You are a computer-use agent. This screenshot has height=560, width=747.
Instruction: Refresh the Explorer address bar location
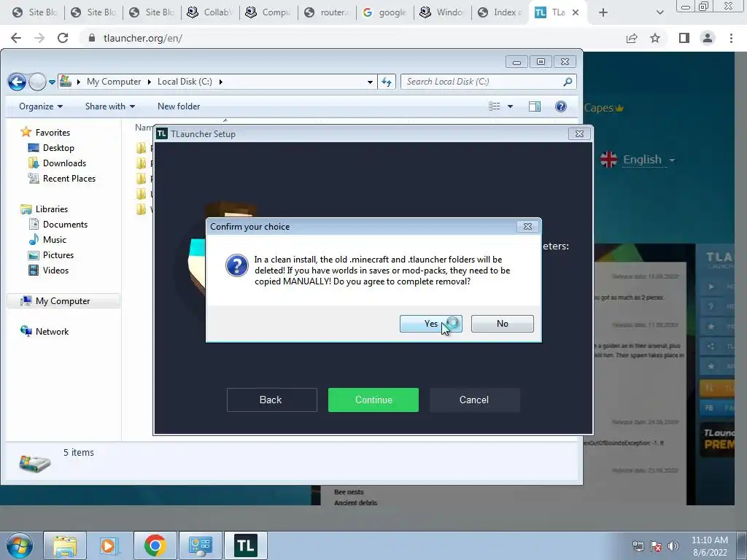pyautogui.click(x=387, y=82)
